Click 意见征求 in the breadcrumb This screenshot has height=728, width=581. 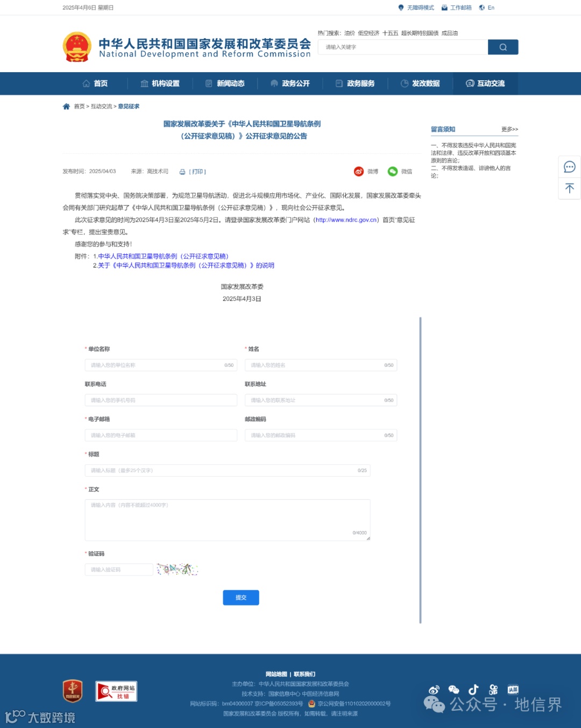129,107
